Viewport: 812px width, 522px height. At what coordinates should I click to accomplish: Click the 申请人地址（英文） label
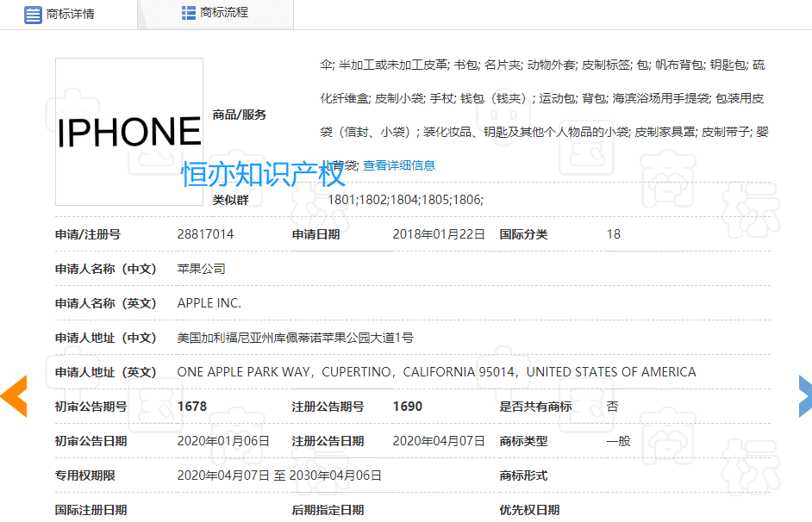point(106,372)
